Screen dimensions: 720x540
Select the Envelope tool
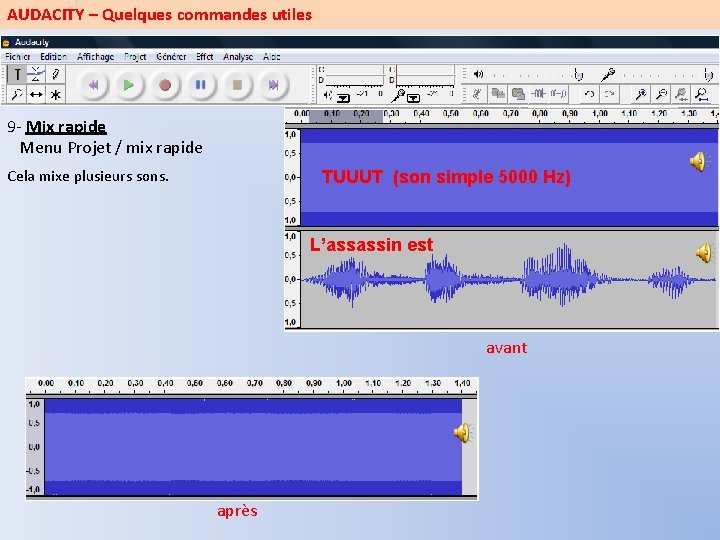(36, 74)
